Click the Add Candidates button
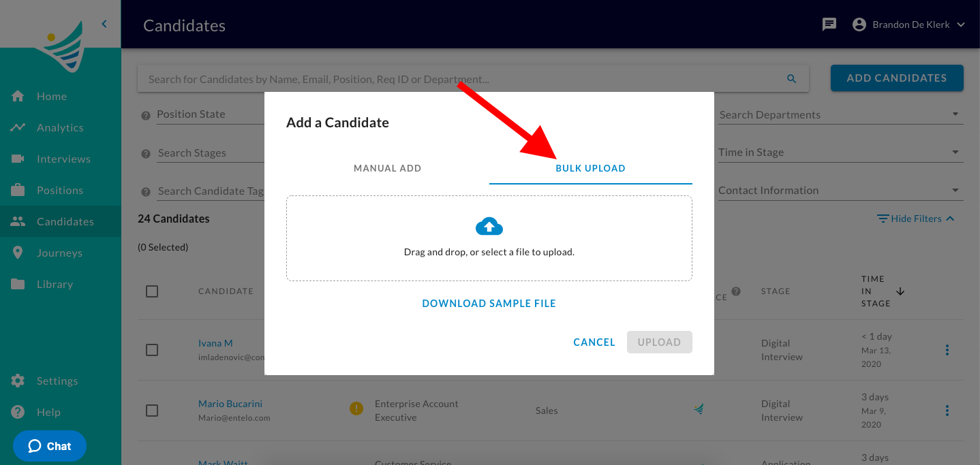This screenshot has width=980, height=465. coord(897,78)
